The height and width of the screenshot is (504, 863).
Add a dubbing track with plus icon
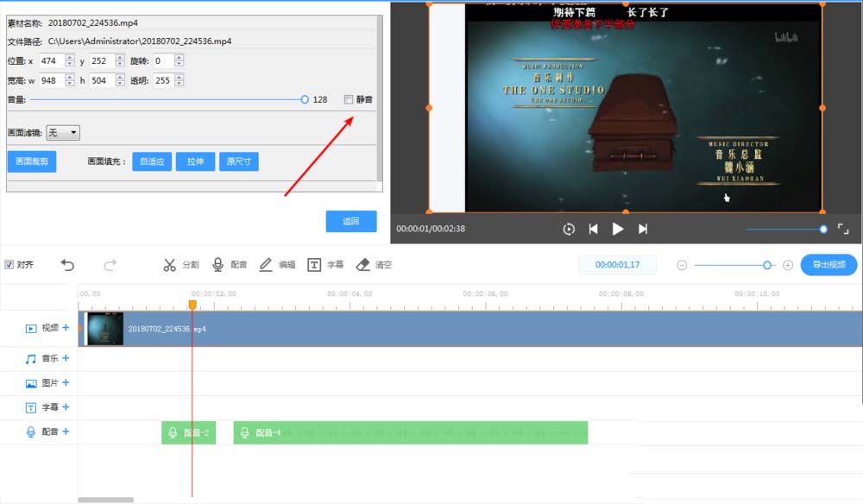66,432
